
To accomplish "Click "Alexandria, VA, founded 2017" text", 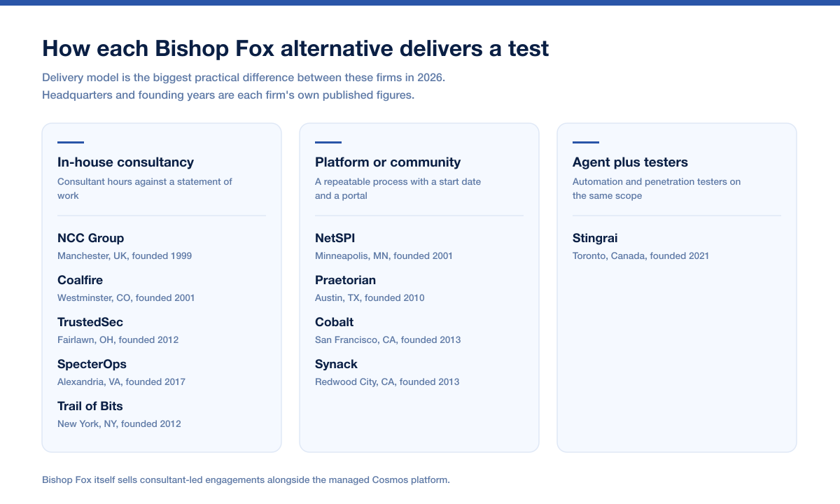I will [x=121, y=382].
